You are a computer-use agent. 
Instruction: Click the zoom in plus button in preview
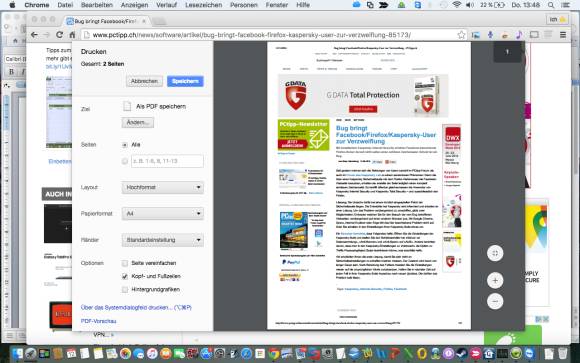pos(495,280)
